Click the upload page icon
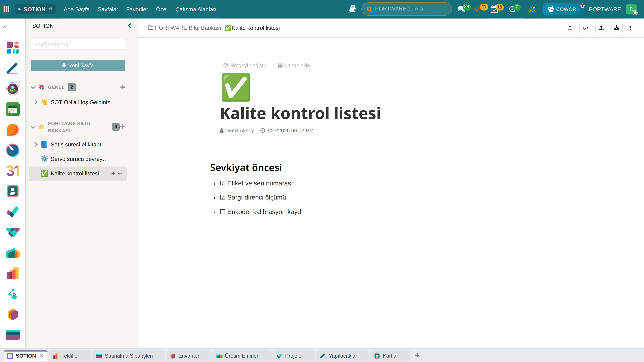Screen dimensions: 644x362 pos(601,28)
